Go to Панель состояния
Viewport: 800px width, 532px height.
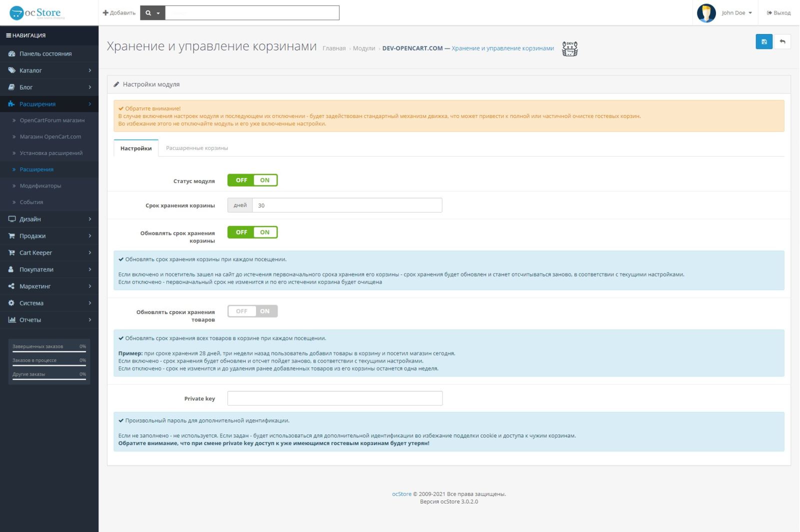click(49, 53)
